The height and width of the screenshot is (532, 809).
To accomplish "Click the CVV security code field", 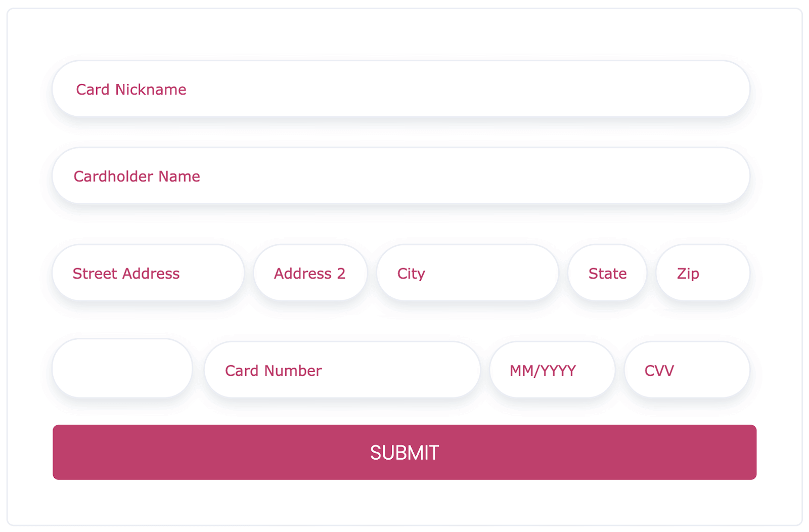I will (687, 370).
